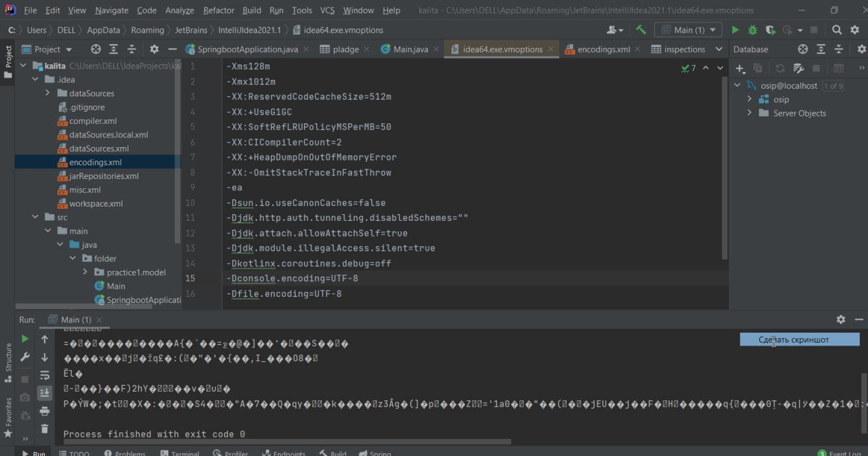Viewport: 868px width, 456px height.
Task: Open the Structure side panel
Action: point(9,362)
